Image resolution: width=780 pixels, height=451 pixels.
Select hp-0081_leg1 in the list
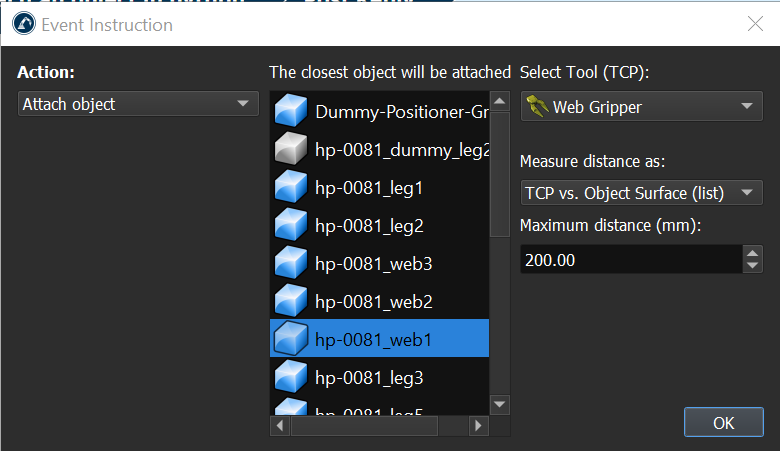pyautogui.click(x=380, y=187)
